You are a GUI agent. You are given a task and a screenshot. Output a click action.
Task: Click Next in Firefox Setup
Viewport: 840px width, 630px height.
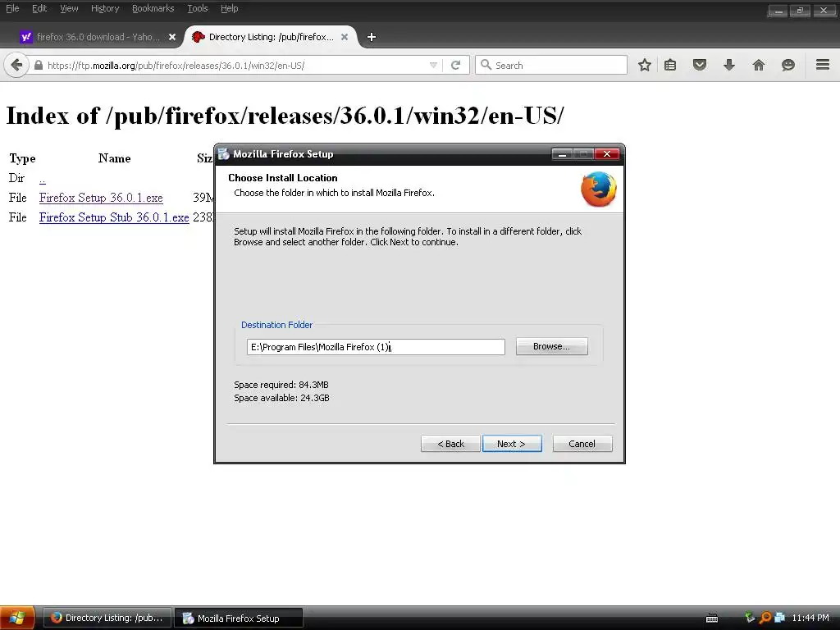pyautogui.click(x=512, y=444)
